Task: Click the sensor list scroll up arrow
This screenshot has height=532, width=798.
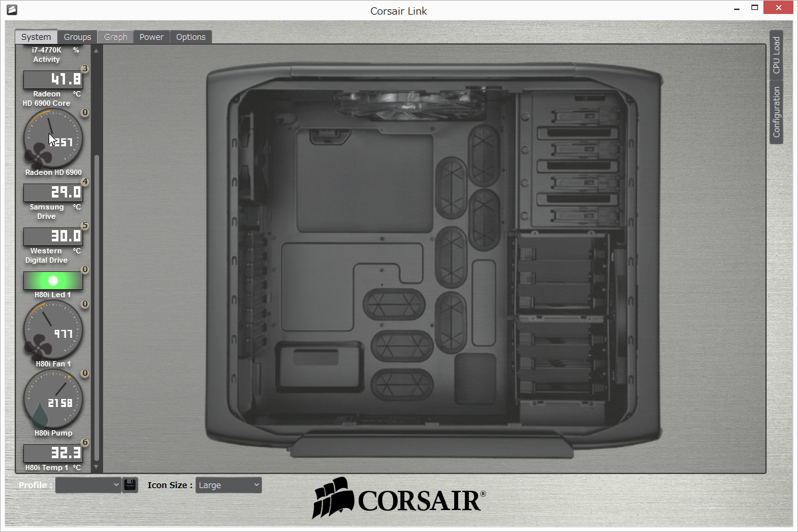Action: point(96,51)
